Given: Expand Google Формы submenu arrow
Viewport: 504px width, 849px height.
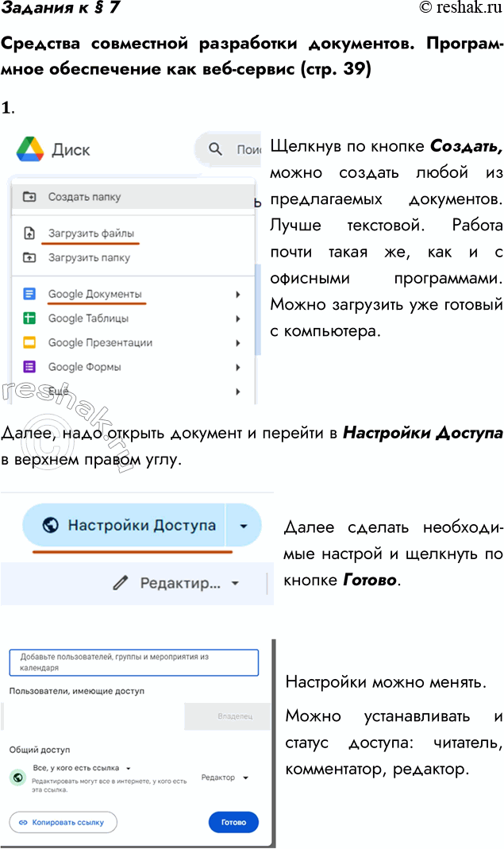Looking at the screenshot, I should [237, 368].
